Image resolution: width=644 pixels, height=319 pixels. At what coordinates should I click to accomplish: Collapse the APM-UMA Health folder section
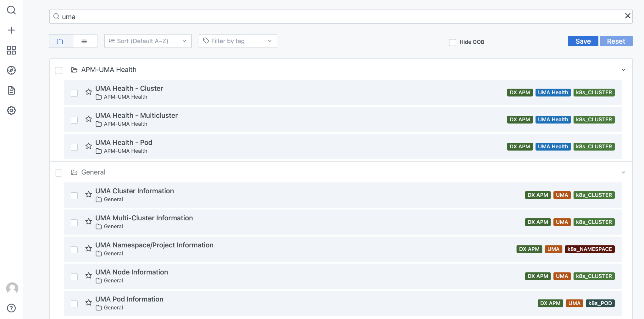coord(624,70)
